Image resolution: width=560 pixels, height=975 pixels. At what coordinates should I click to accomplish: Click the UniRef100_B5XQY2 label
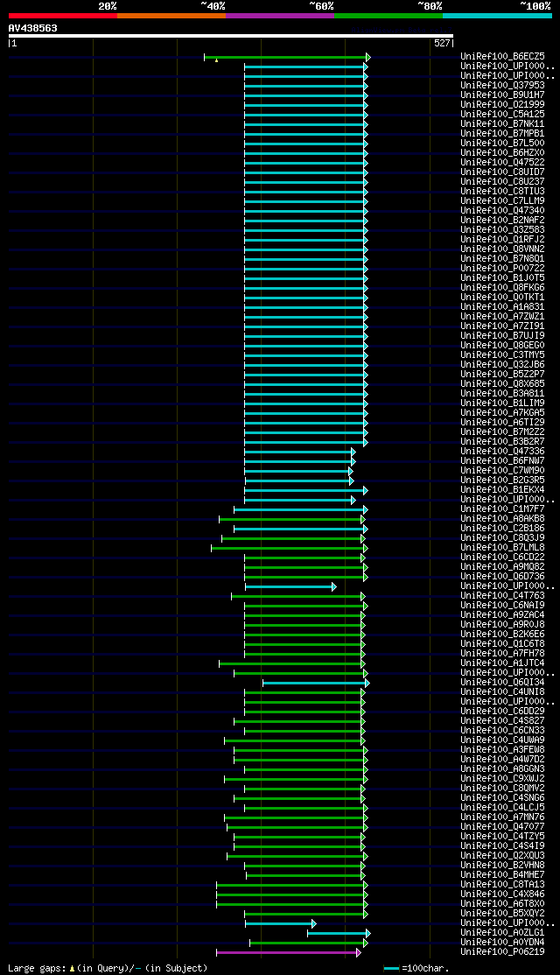click(503, 914)
